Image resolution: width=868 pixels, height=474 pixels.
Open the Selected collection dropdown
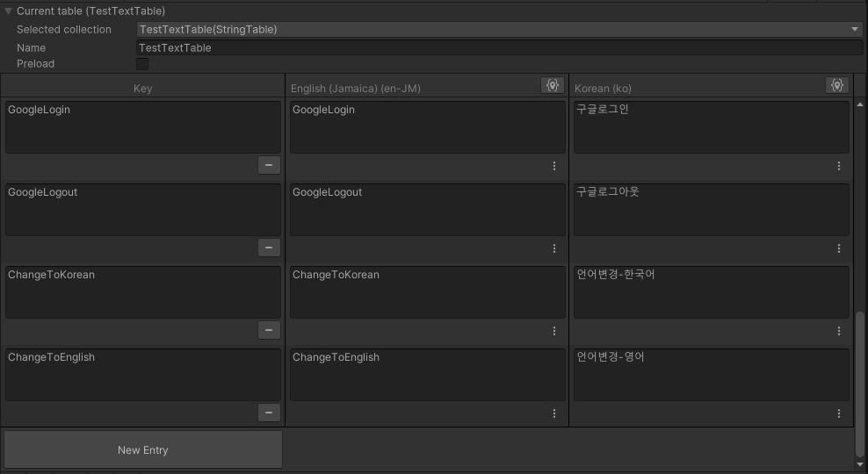coord(499,29)
